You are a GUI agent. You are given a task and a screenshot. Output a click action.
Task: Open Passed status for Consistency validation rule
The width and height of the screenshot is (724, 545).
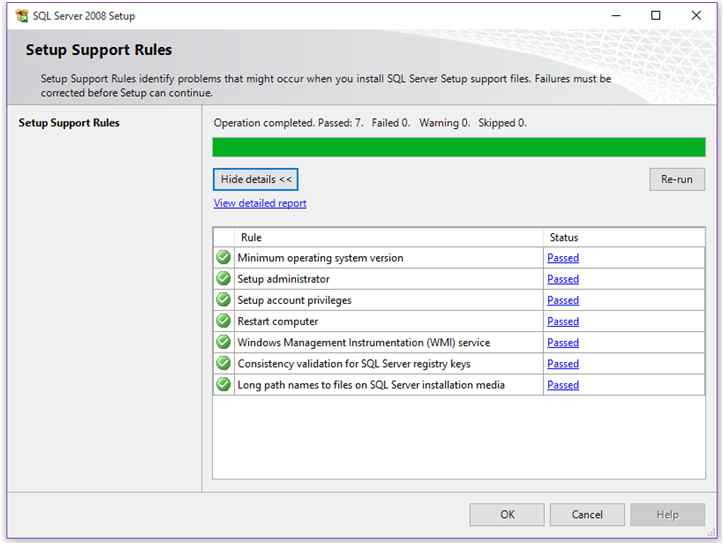pos(563,364)
